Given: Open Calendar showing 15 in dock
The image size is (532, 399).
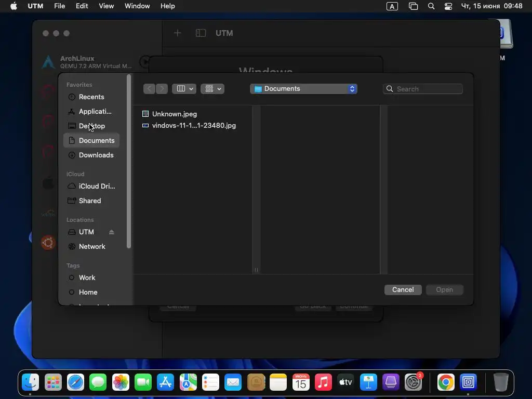Looking at the screenshot, I should click(301, 382).
